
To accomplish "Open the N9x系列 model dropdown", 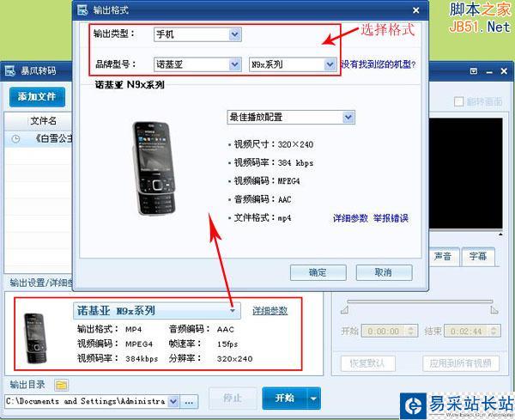I will (x=293, y=64).
